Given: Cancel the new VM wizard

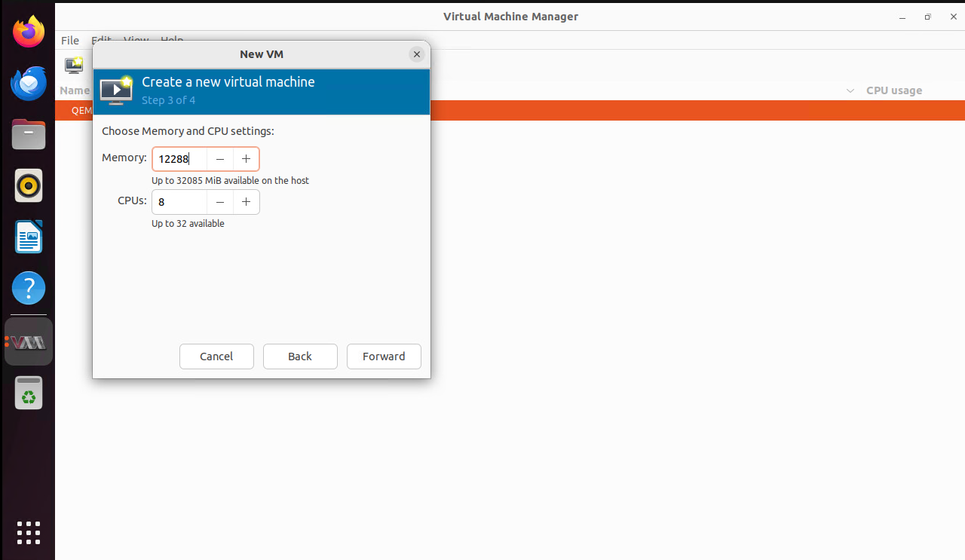Looking at the screenshot, I should [216, 357].
